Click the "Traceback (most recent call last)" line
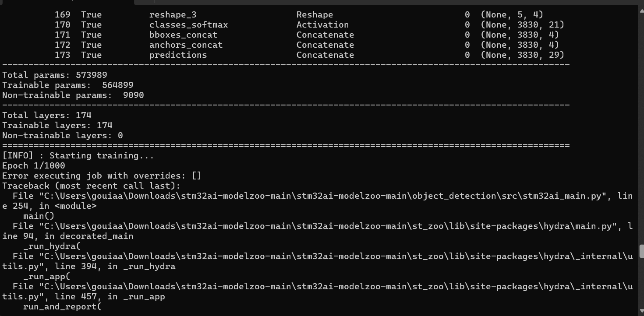644x316 pixels. coord(91,186)
